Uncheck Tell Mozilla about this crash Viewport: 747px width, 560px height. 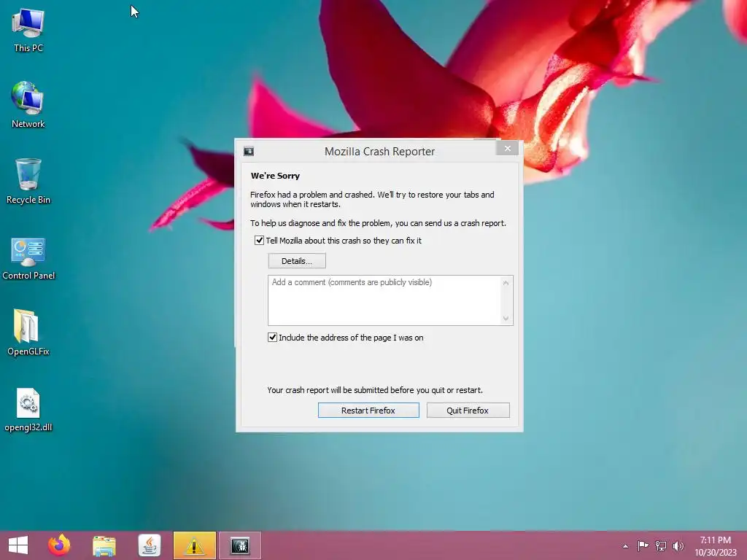[x=259, y=241]
